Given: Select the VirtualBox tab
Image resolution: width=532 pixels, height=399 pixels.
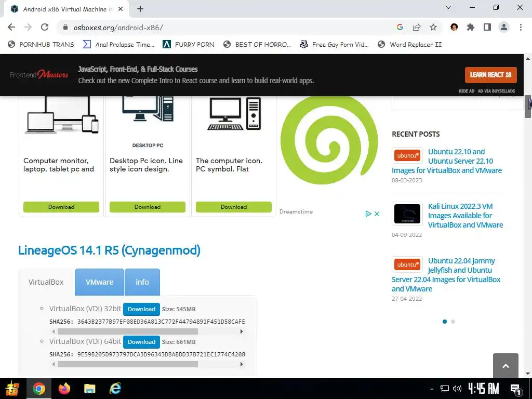Looking at the screenshot, I should click(46, 282).
